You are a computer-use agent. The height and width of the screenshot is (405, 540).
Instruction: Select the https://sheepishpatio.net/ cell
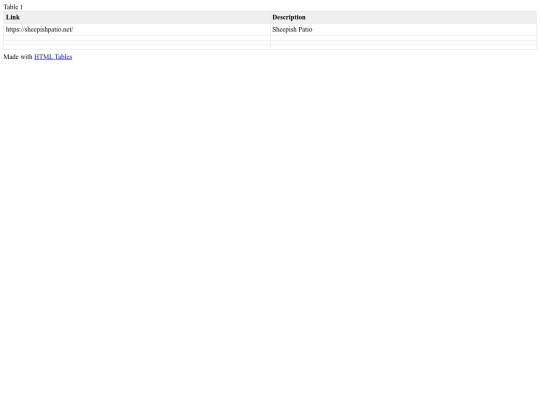point(137,30)
